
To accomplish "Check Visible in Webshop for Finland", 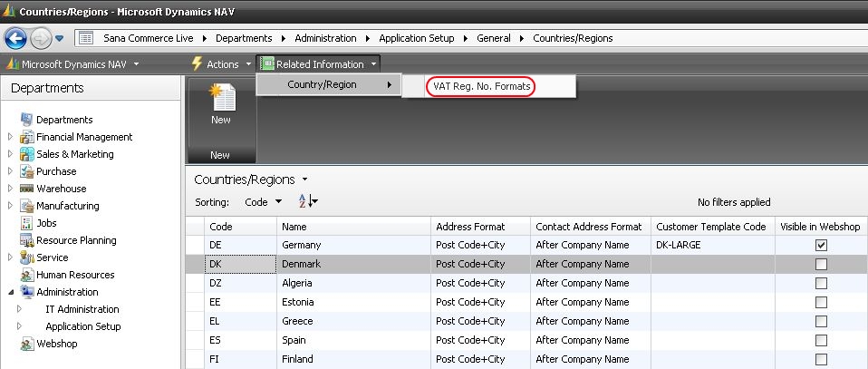I will 821,359.
